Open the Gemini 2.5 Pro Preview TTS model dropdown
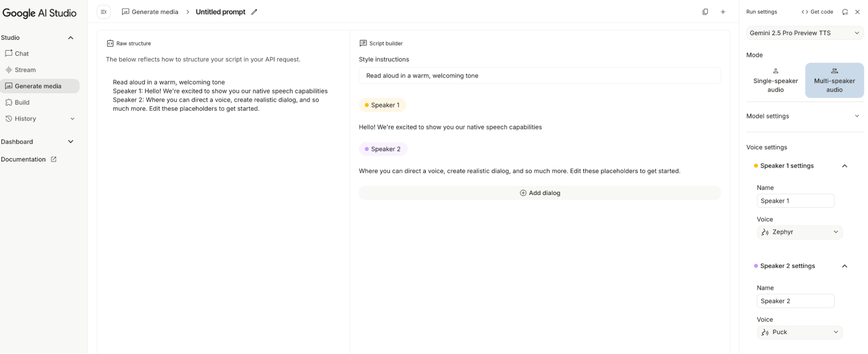868x354 pixels. click(x=805, y=33)
